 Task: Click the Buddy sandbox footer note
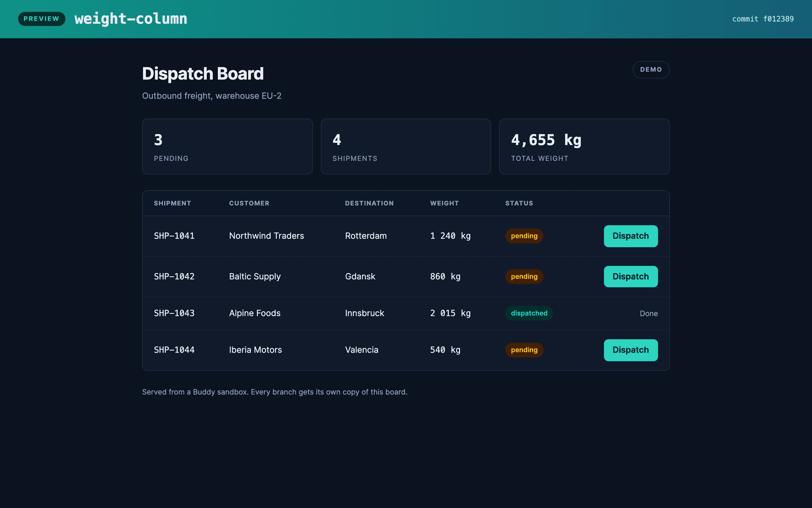click(x=275, y=392)
